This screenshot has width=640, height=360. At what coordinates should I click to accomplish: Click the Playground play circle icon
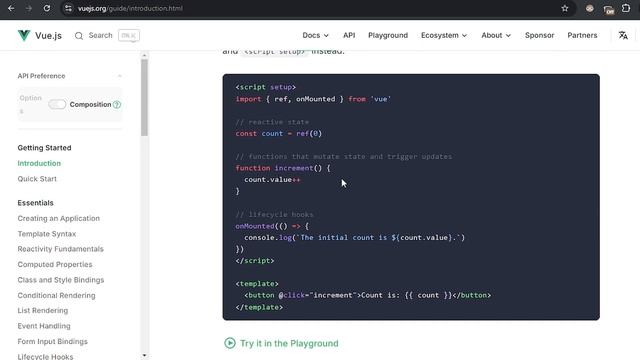[230, 343]
